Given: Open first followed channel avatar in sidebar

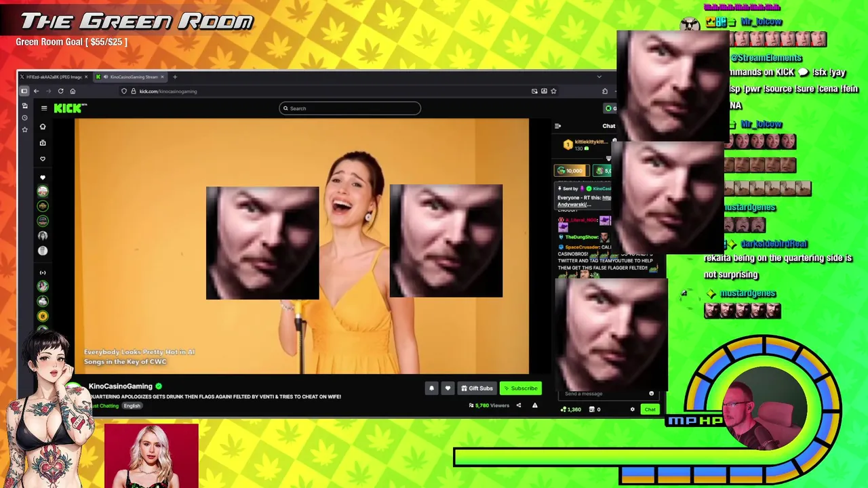Looking at the screenshot, I should [x=43, y=192].
